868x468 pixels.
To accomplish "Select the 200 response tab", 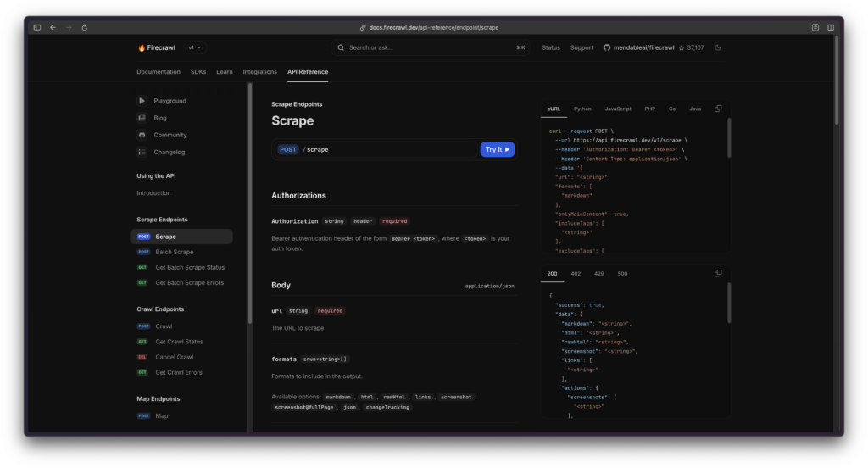I will click(552, 274).
